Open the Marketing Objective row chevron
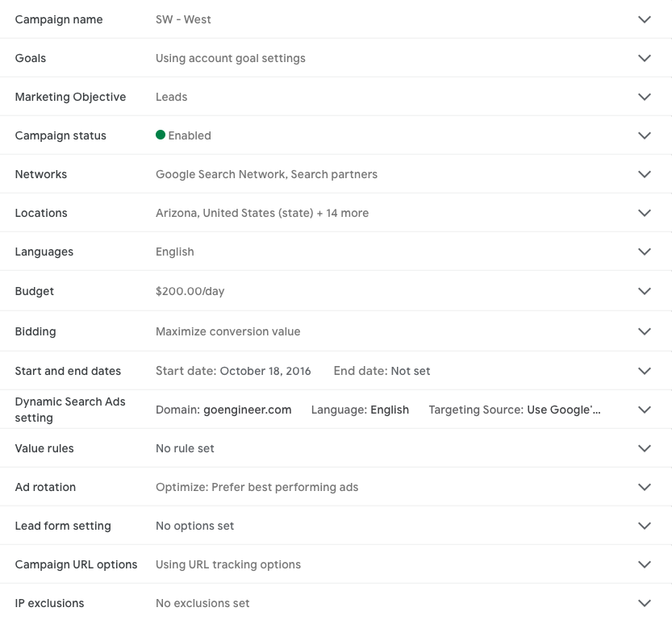 [644, 97]
